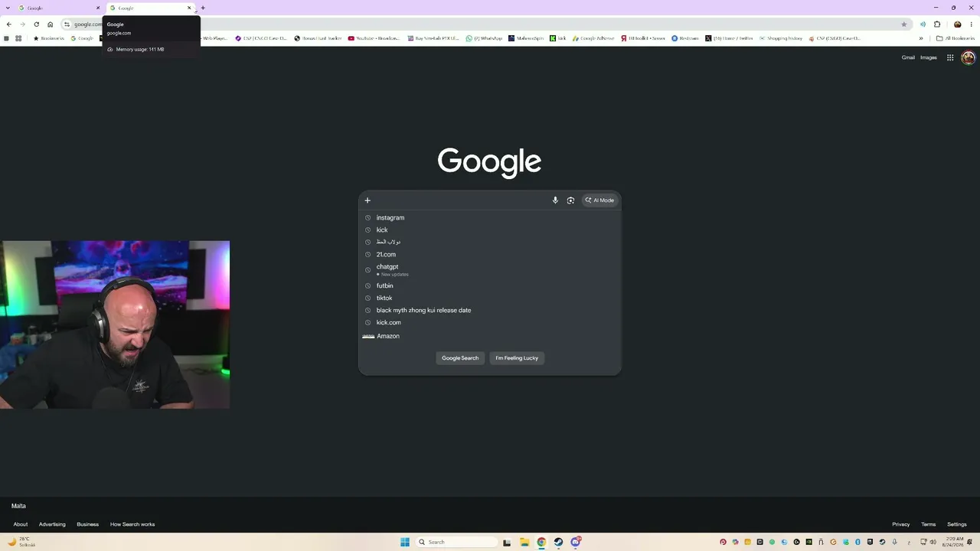
Task: Select the 'futbin' search suggestion
Action: point(490,285)
